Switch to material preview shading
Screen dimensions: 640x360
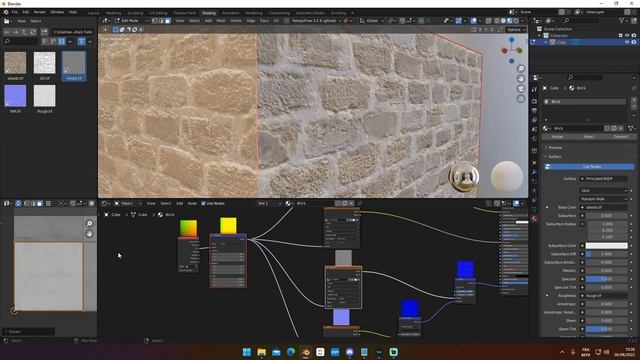(510, 21)
